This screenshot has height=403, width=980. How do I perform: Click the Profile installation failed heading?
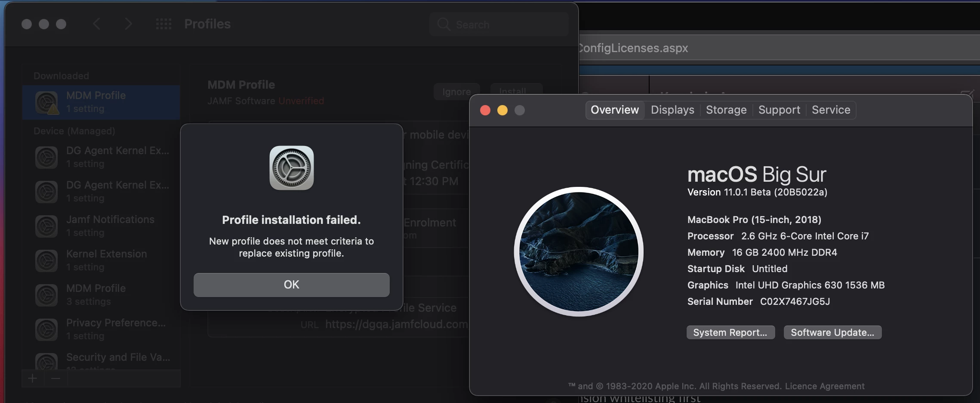click(291, 220)
